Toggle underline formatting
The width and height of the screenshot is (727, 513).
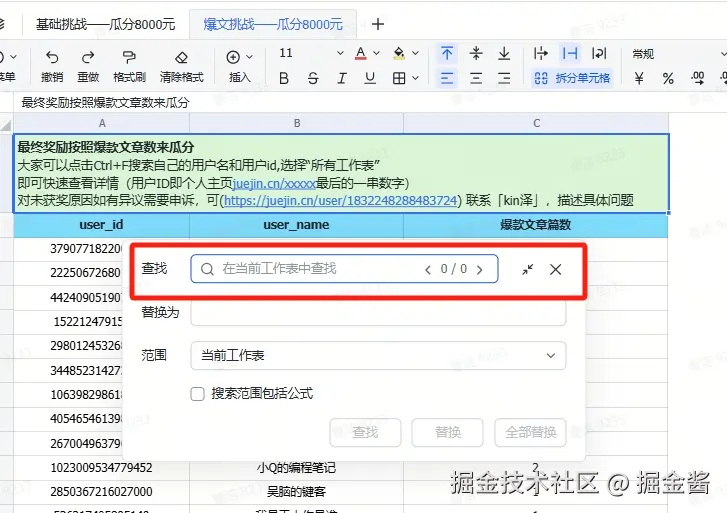tap(370, 78)
